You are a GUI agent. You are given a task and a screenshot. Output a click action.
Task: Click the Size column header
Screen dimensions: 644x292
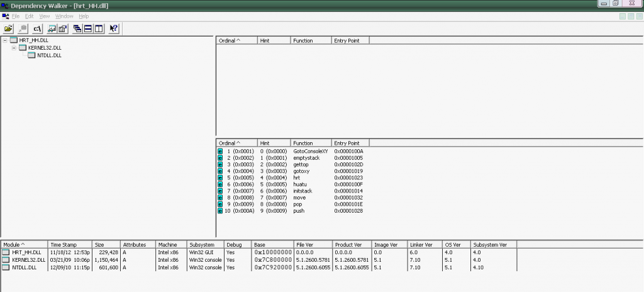point(106,245)
